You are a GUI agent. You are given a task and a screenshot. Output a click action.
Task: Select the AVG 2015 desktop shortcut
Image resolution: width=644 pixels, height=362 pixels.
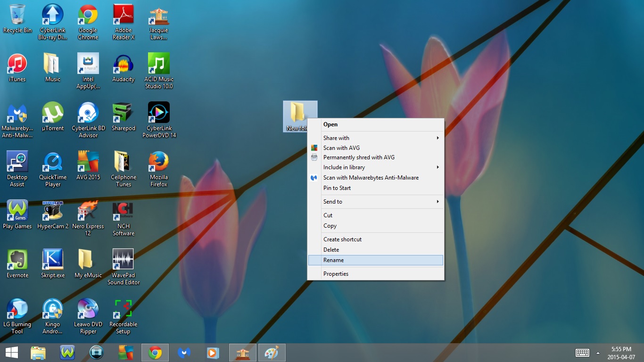(88, 166)
